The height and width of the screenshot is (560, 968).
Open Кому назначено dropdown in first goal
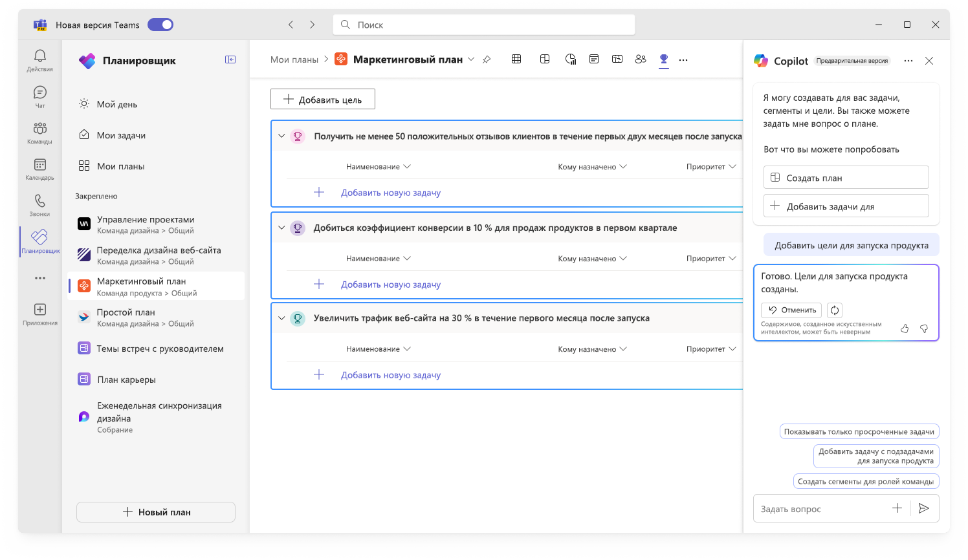(593, 167)
